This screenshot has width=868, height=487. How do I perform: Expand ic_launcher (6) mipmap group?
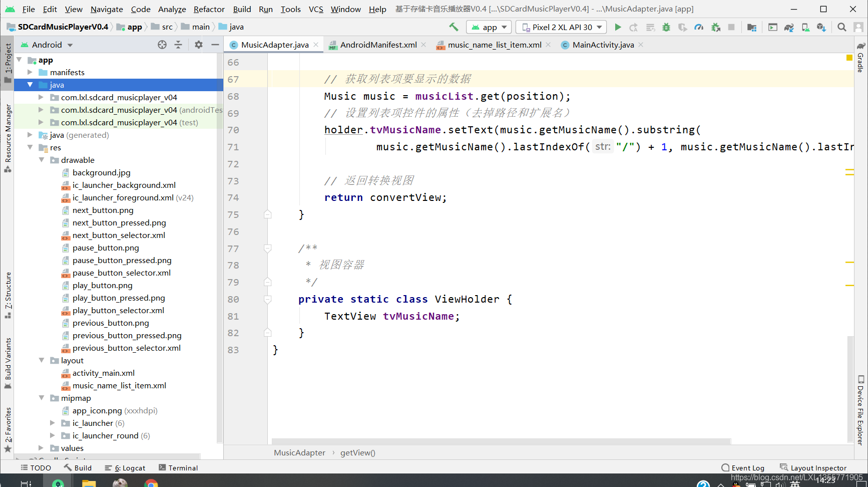(53, 423)
